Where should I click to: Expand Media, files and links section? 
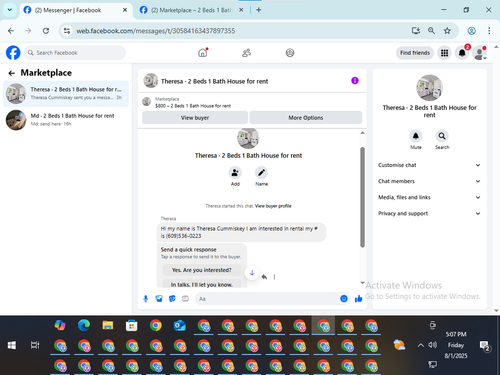tap(429, 197)
